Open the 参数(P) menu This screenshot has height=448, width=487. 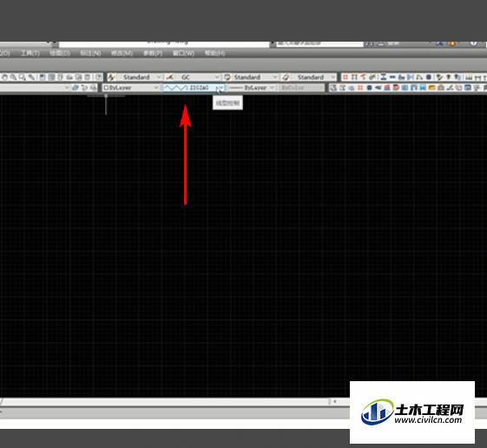click(x=153, y=54)
